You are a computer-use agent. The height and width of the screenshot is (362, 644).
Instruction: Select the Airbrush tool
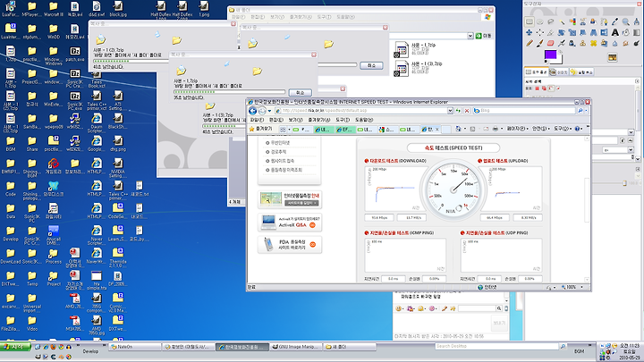point(562,43)
